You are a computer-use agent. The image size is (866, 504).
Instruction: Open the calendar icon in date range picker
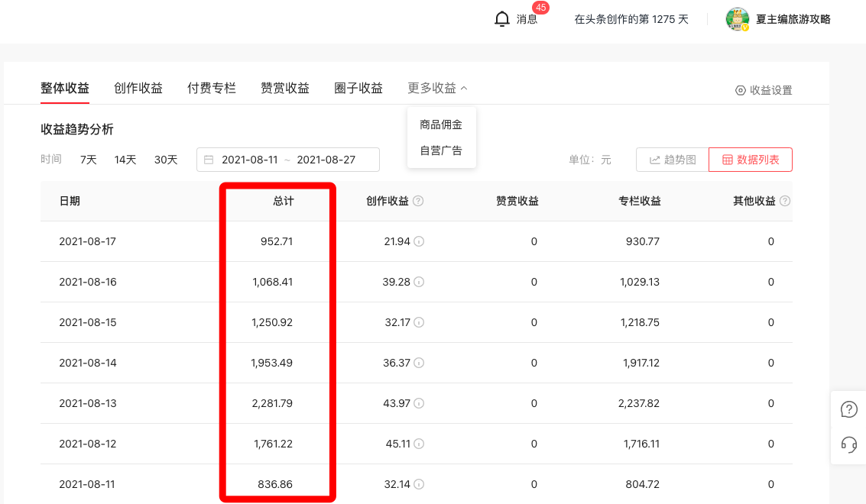coord(209,160)
